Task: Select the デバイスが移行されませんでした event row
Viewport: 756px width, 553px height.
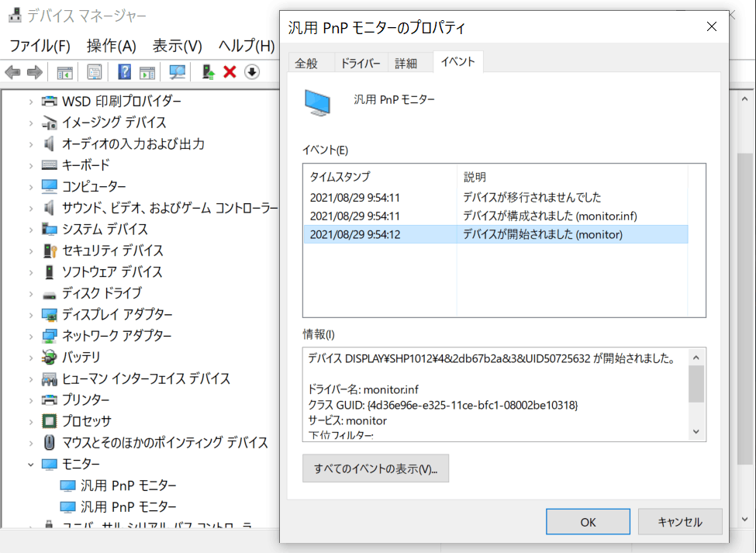Action: click(495, 197)
